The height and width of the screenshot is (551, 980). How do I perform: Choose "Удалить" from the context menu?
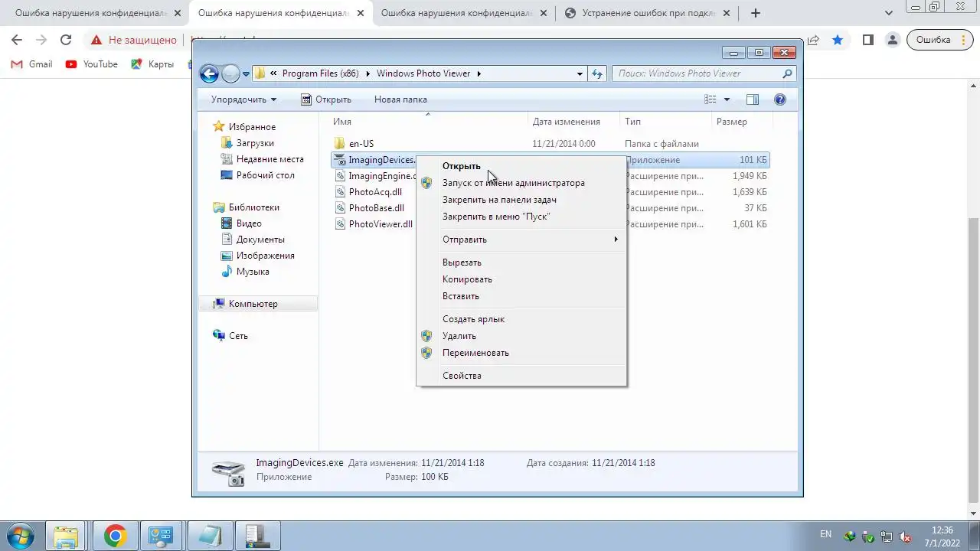tap(521, 336)
